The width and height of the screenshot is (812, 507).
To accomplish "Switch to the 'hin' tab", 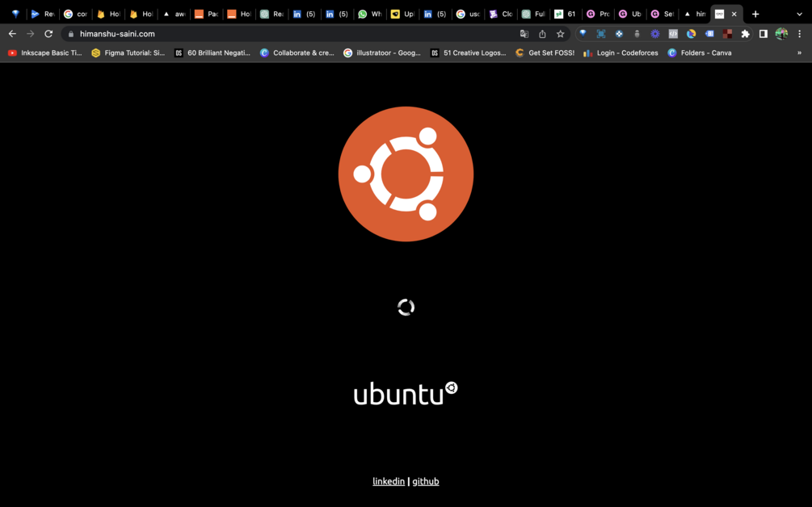I will pyautogui.click(x=695, y=15).
